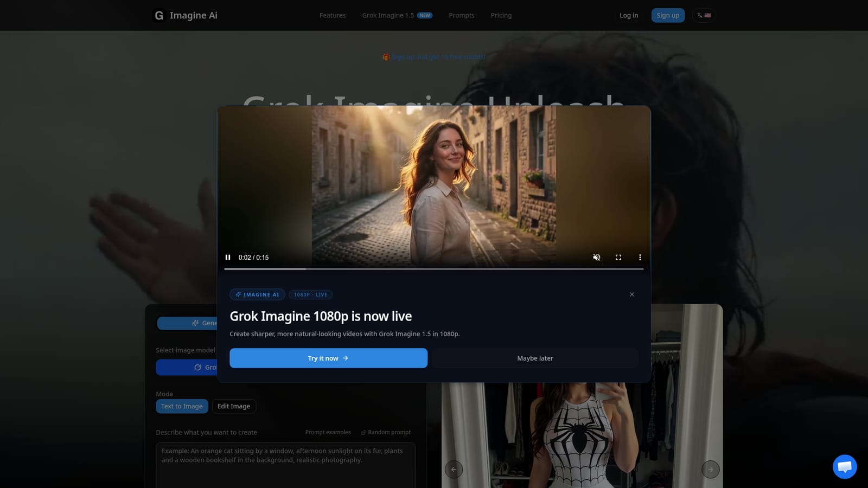
Task: Open the Pricing page
Action: pos(501,15)
